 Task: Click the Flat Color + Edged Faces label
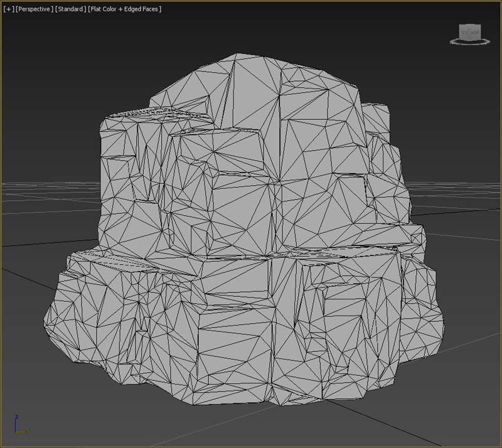click(125, 9)
